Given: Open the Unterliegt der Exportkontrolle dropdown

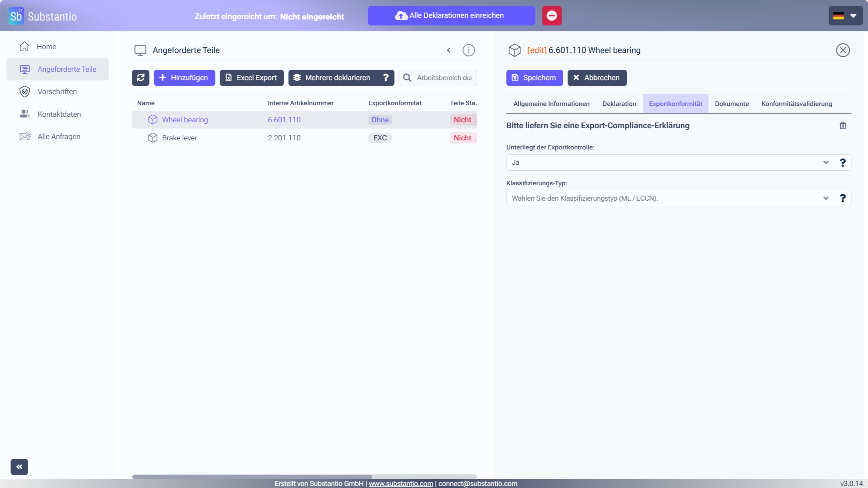Looking at the screenshot, I should 668,163.
